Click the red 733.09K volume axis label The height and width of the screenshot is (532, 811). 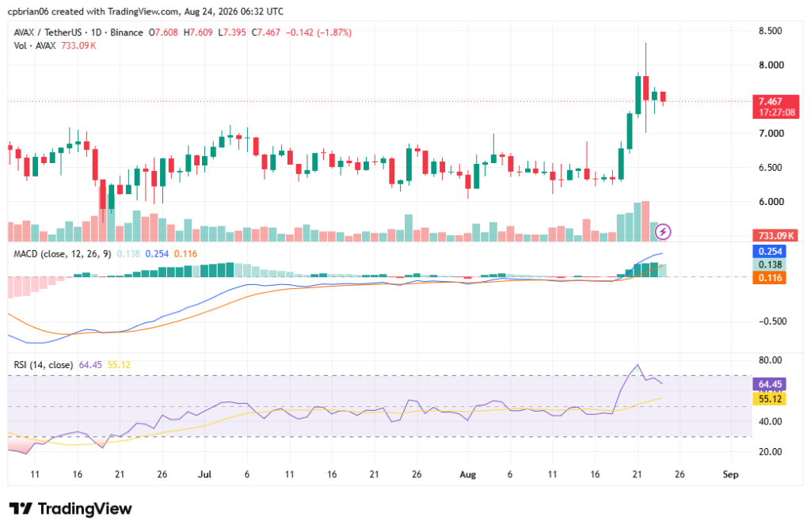click(x=775, y=236)
